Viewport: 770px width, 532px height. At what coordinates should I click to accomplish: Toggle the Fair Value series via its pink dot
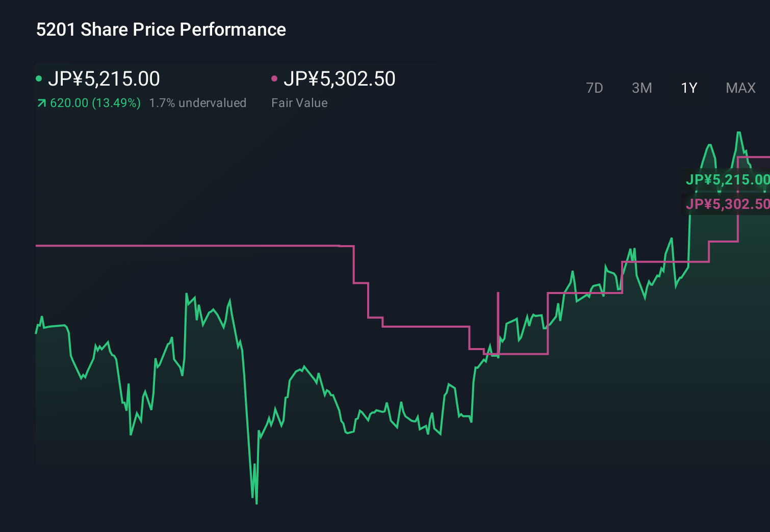click(x=275, y=78)
